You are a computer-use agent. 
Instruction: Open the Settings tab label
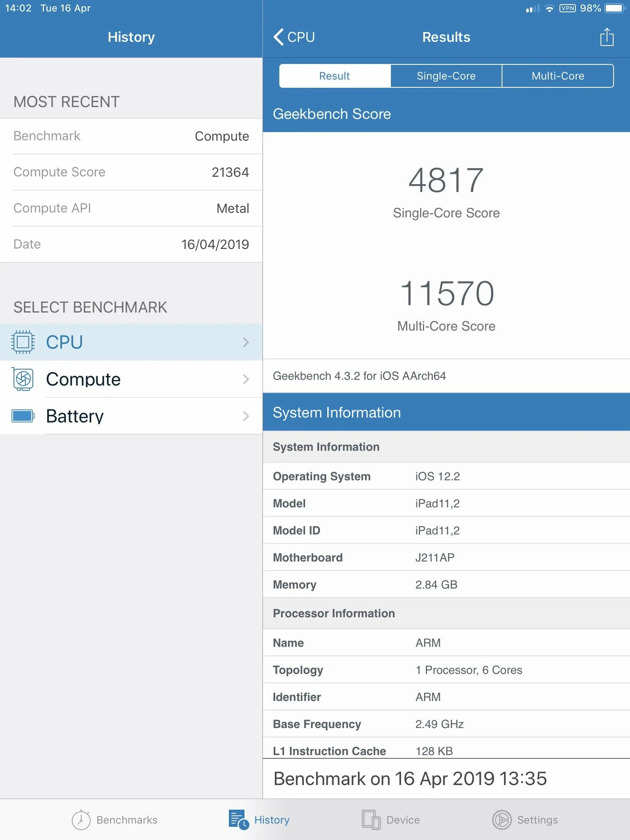click(538, 819)
